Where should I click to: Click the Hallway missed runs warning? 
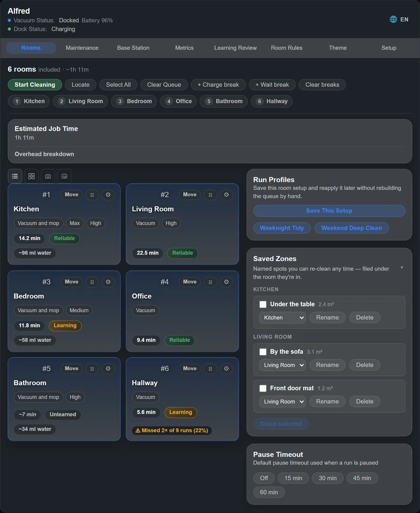pyautogui.click(x=172, y=430)
